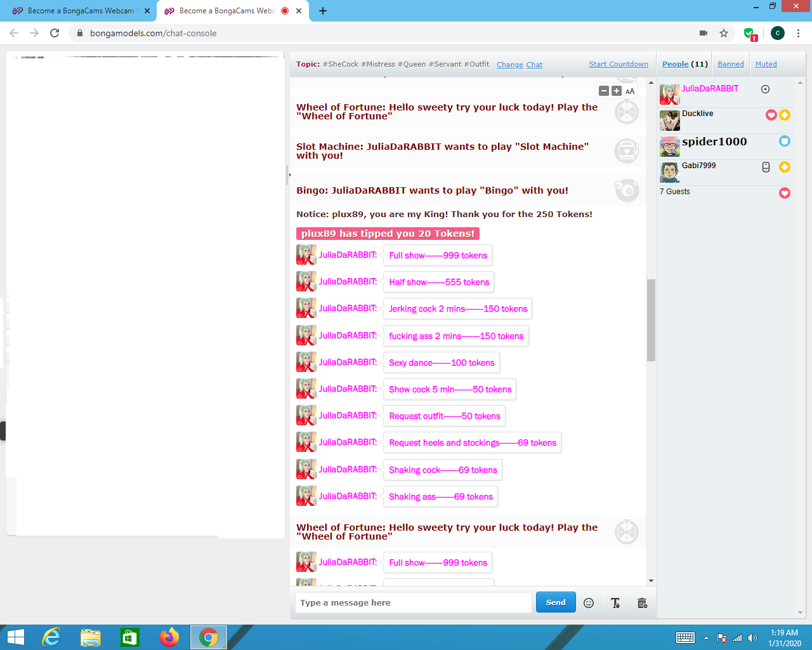
Task: Click the Wheel of Fortune game icon
Action: point(626,112)
